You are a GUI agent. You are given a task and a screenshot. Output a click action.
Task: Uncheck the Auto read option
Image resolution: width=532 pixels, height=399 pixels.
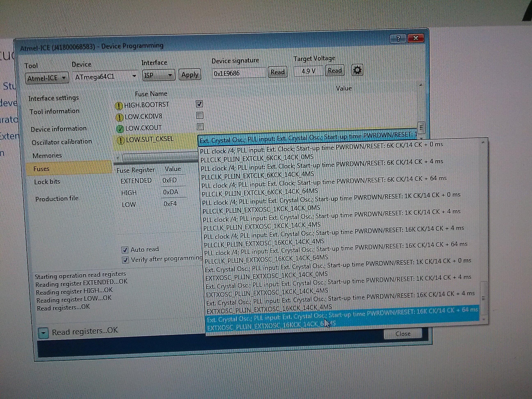125,250
